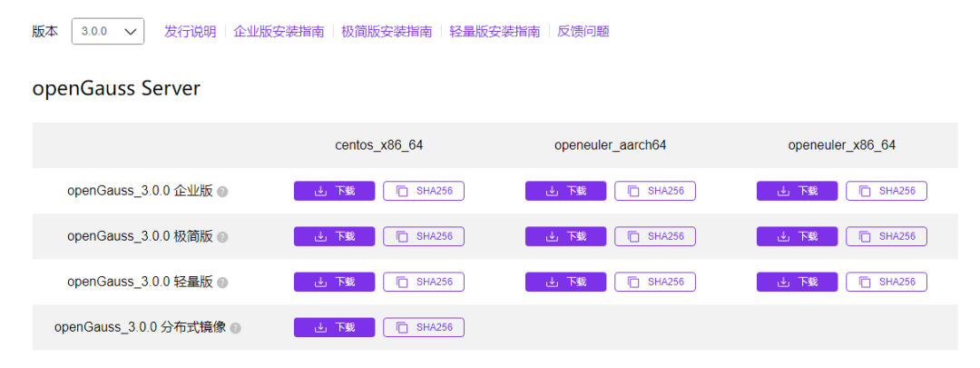Select the openGauss_3.0.0 企业版 row label
The image size is (980, 368).
pos(140,191)
